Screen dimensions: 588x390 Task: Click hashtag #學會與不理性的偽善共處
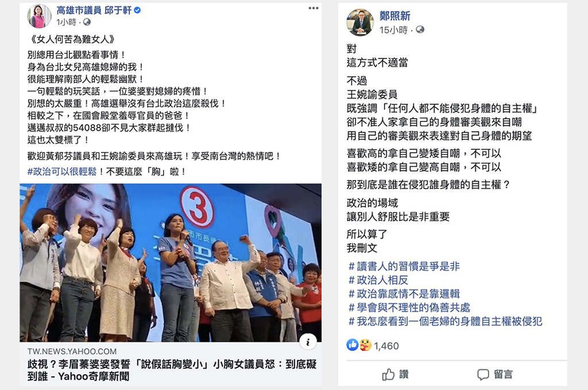[409, 307]
